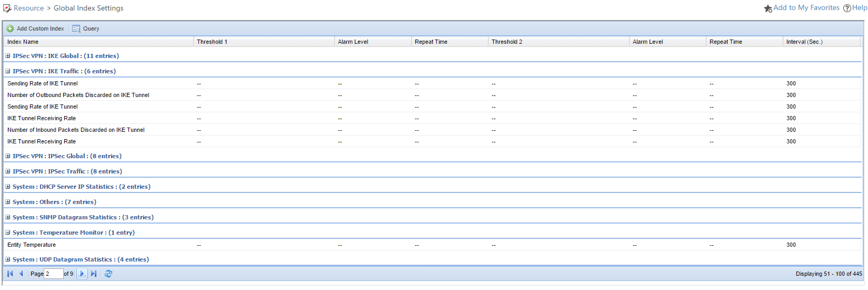
Task: Click the Add to My Favorites star
Action: [x=768, y=8]
